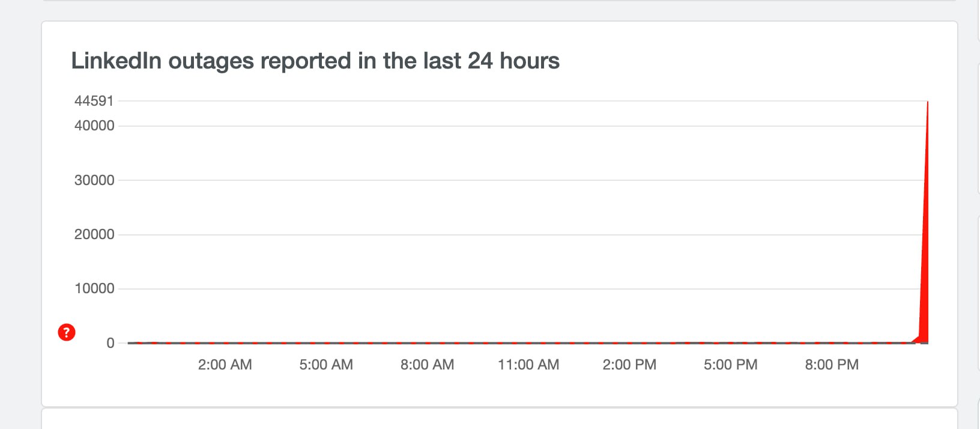Click the 0 y-axis label
Viewport: 980px width, 429px height.
pos(110,343)
